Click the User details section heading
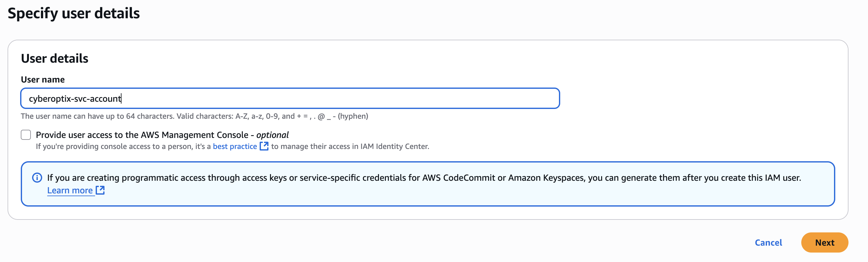This screenshot has height=262, width=868. coord(54,58)
